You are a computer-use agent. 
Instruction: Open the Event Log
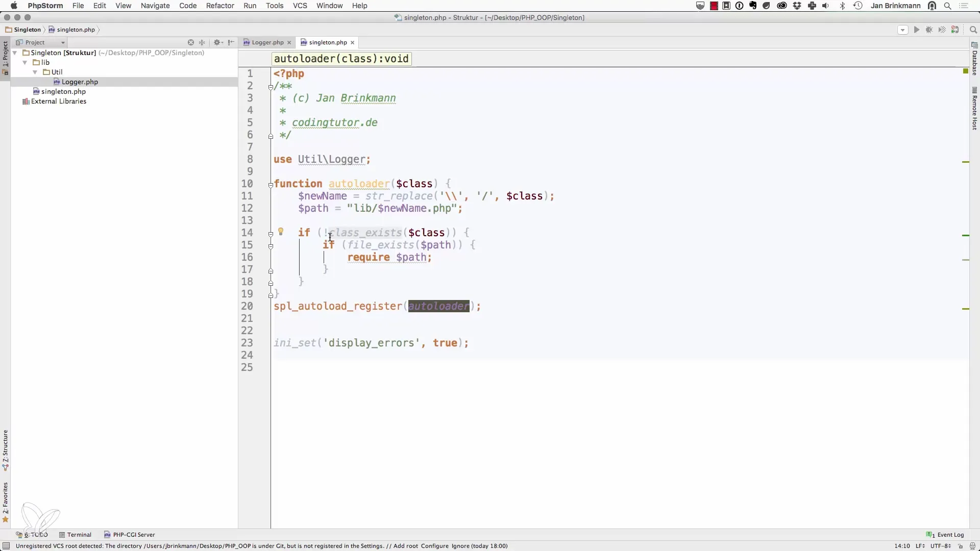click(945, 535)
